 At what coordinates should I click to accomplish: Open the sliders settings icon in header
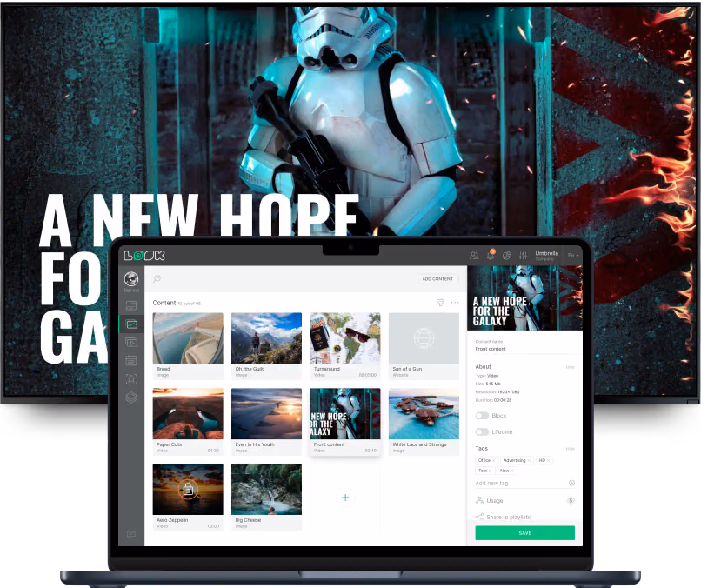pyautogui.click(x=523, y=256)
